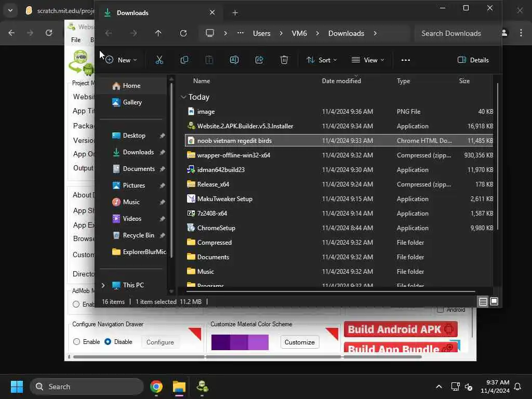532x399 pixels.
Task: Click the Paste clipboard icon in toolbar
Action: (209, 60)
